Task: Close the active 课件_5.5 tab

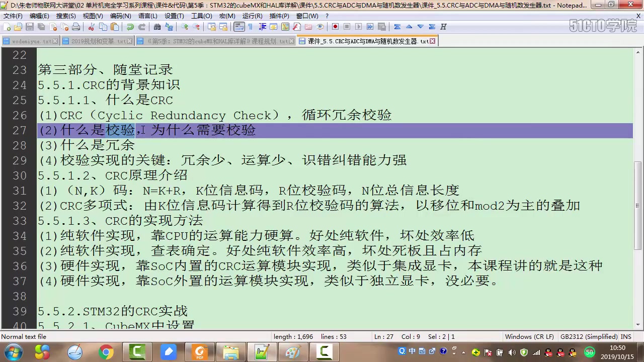Action: coord(433,41)
